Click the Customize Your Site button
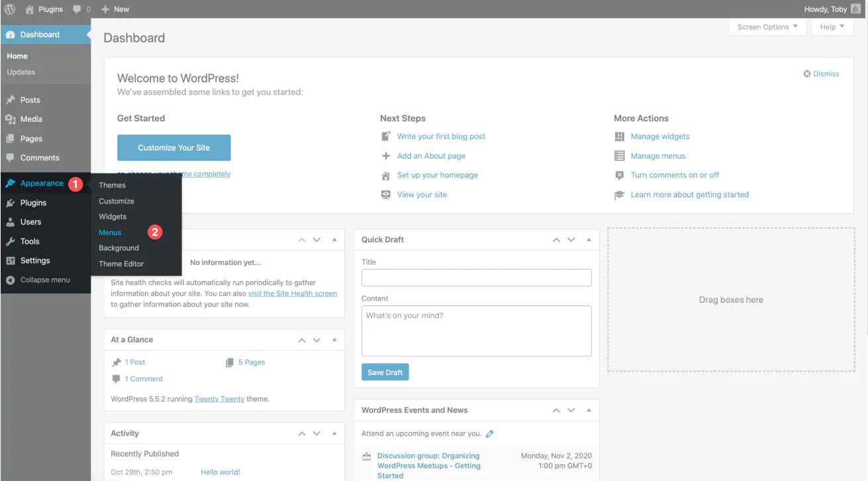Viewport: 868px width, 481px height. click(174, 148)
